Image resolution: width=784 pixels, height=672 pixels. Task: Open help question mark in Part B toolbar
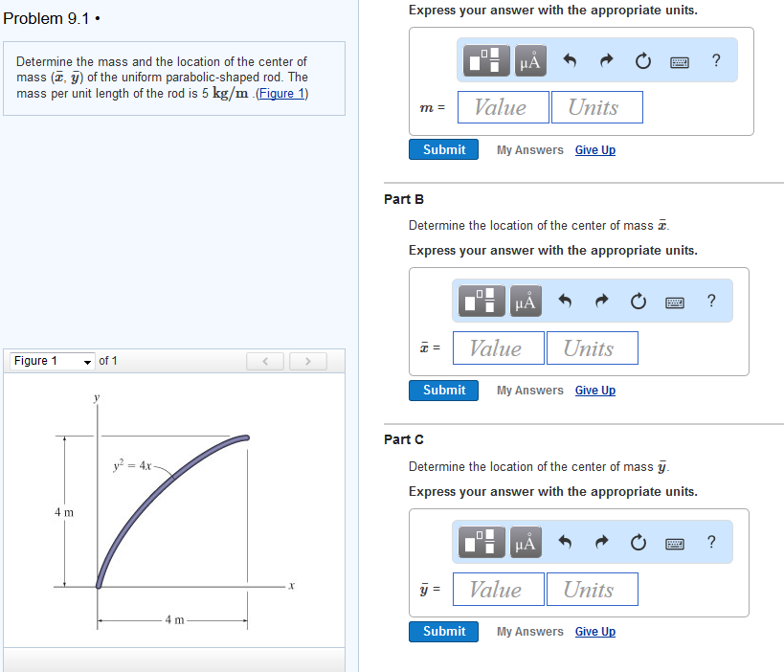712,301
